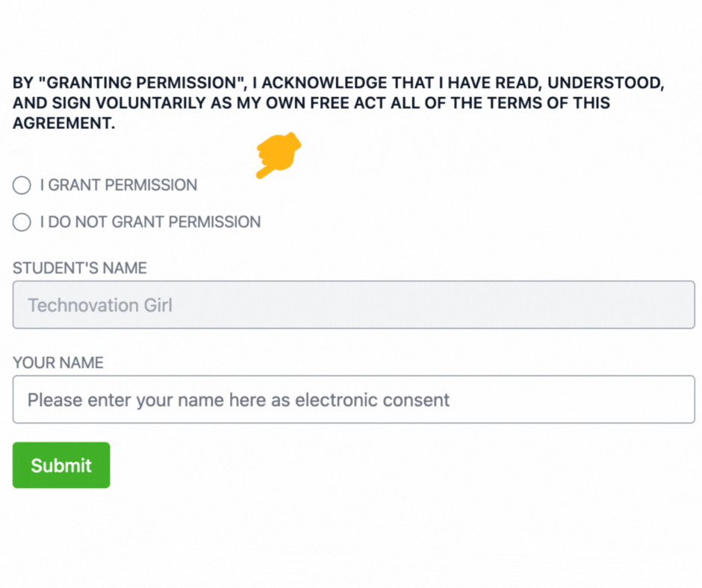The image size is (702, 588).
Task: Click the "YOUR NAME" field label
Action: [58, 363]
